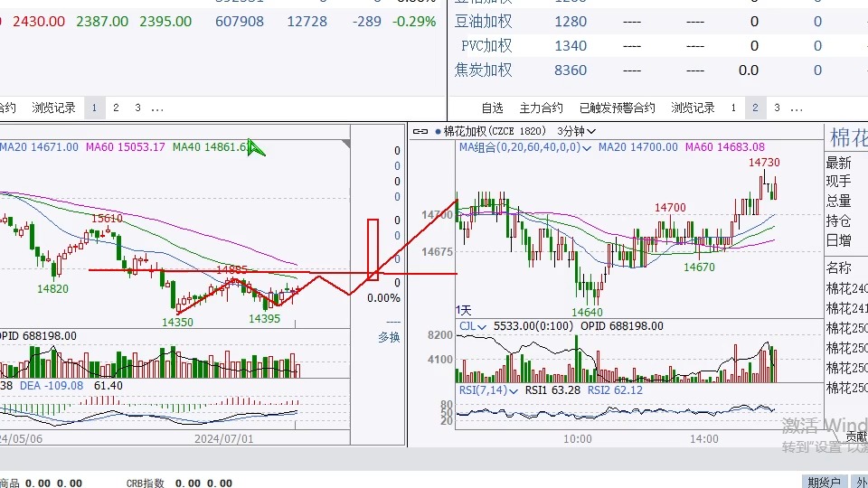Screen dimensions: 868x488
Task: Switch to page 3 in the right panel
Action: (776, 108)
